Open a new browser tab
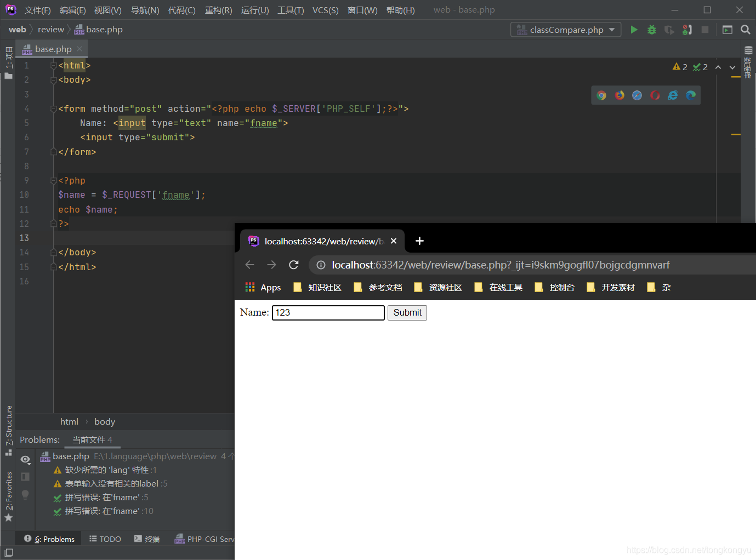Image resolution: width=756 pixels, height=560 pixels. [x=419, y=241]
